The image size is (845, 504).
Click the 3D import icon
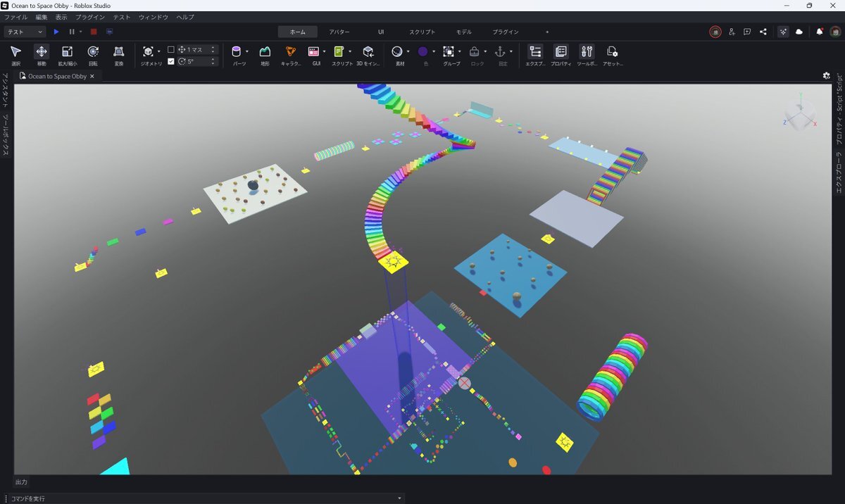coord(368,52)
